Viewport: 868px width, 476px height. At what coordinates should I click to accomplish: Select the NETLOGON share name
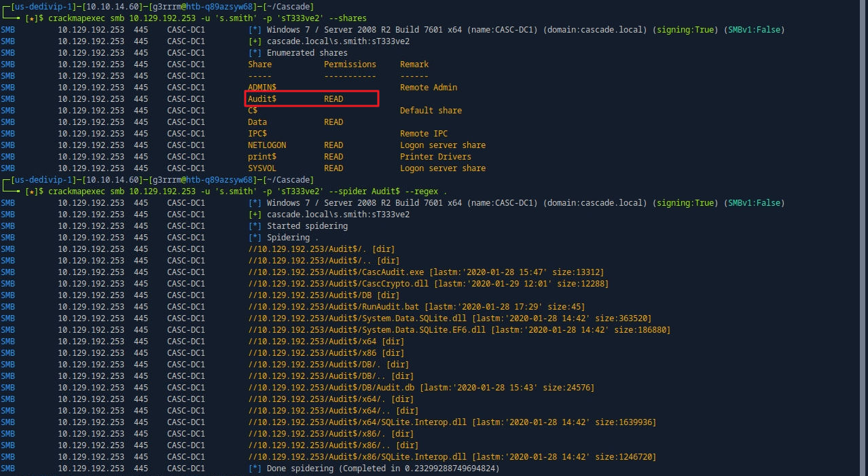[x=267, y=145]
